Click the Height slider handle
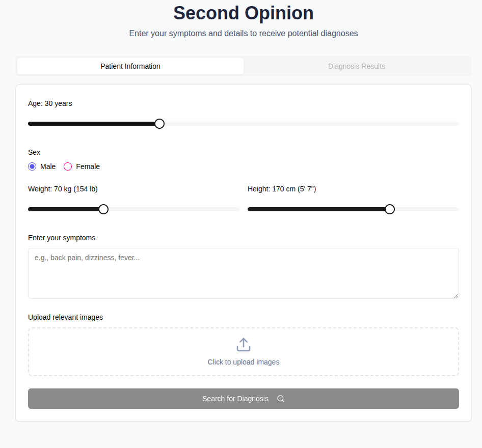482x448 pixels. click(x=390, y=209)
